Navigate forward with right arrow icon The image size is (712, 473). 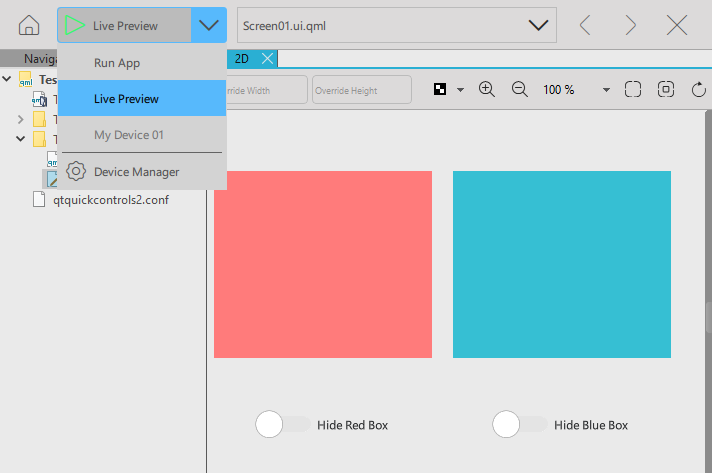pos(630,25)
